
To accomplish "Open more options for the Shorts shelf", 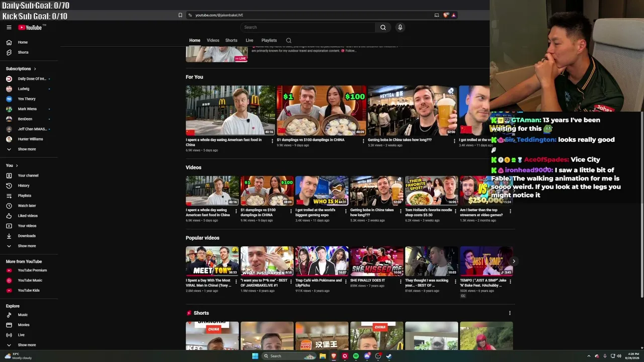I will [510, 313].
